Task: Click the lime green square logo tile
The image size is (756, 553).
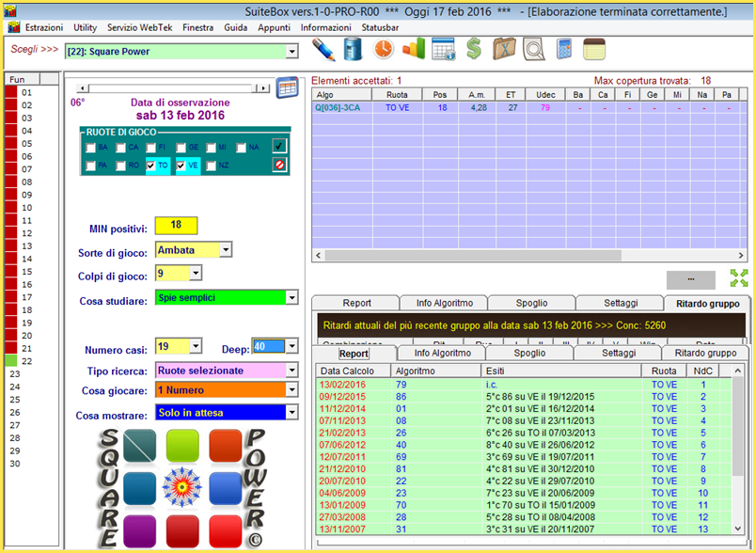Action: pyautogui.click(x=182, y=446)
